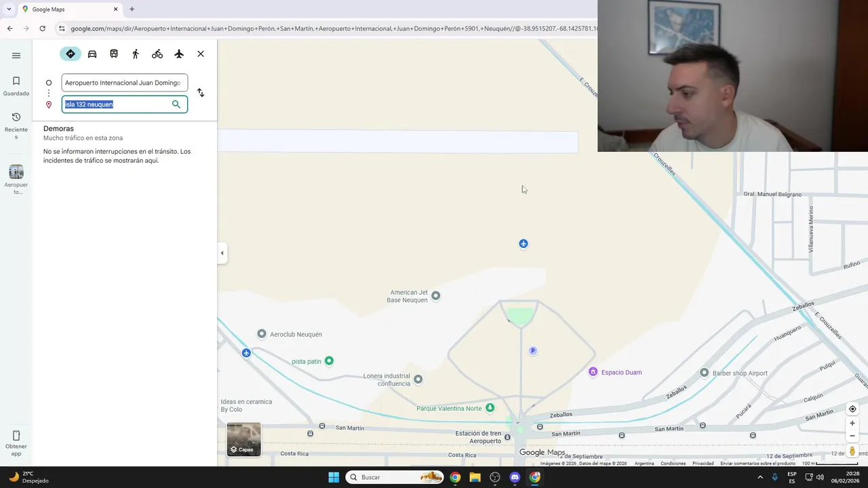868x488 pixels.
Task: Open File Explorer from taskbar
Action: (x=475, y=477)
